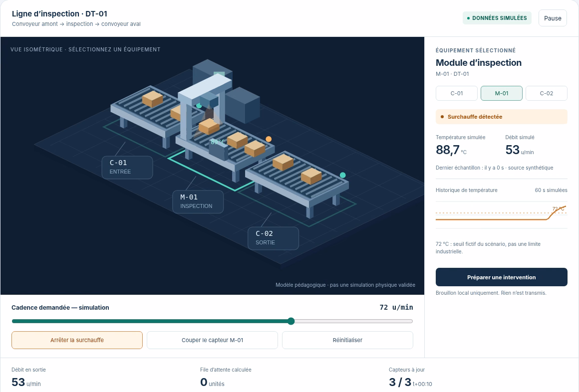Image resolution: width=579 pixels, height=392 pixels.
Task: Toggle Arrêter la surchauffe
Action: pos(77,340)
